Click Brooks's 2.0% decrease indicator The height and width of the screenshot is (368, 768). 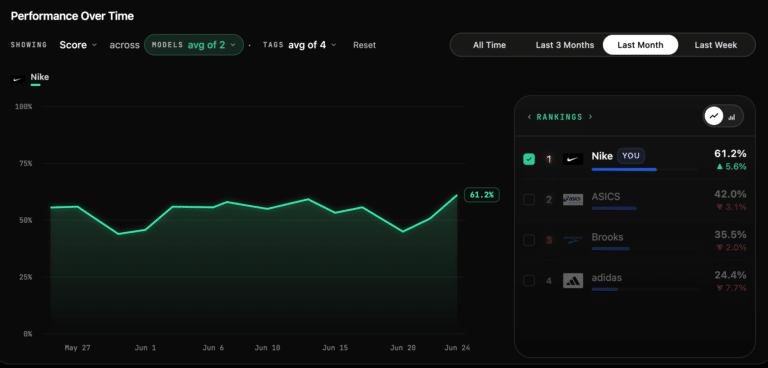pos(731,247)
